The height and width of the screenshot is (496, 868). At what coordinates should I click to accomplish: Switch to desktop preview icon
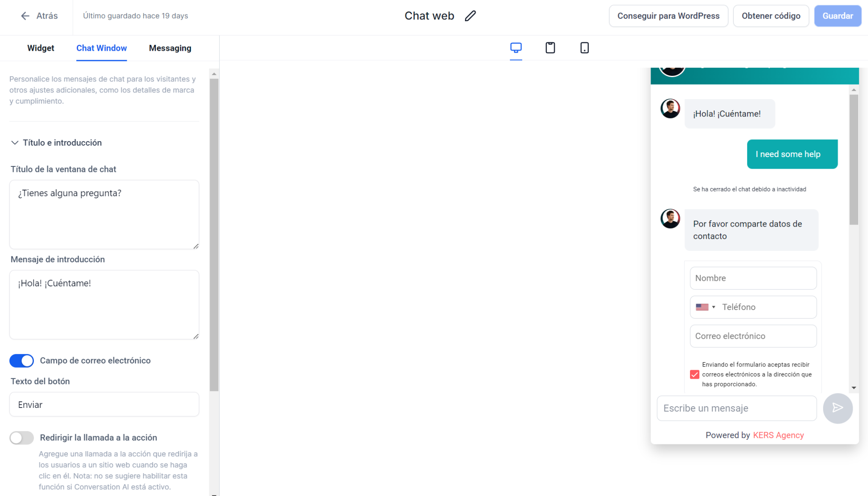coord(516,48)
